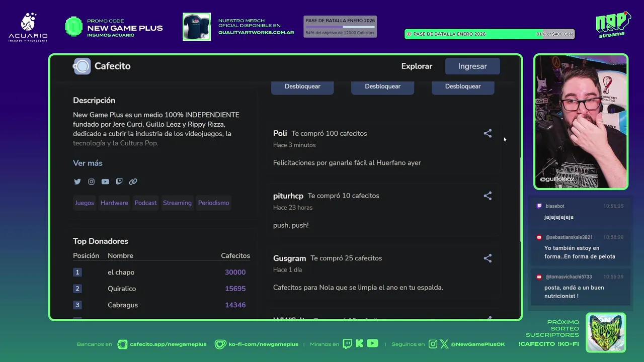Click the Cafecito logo icon
Viewport: 644px width, 362px height.
point(82,66)
